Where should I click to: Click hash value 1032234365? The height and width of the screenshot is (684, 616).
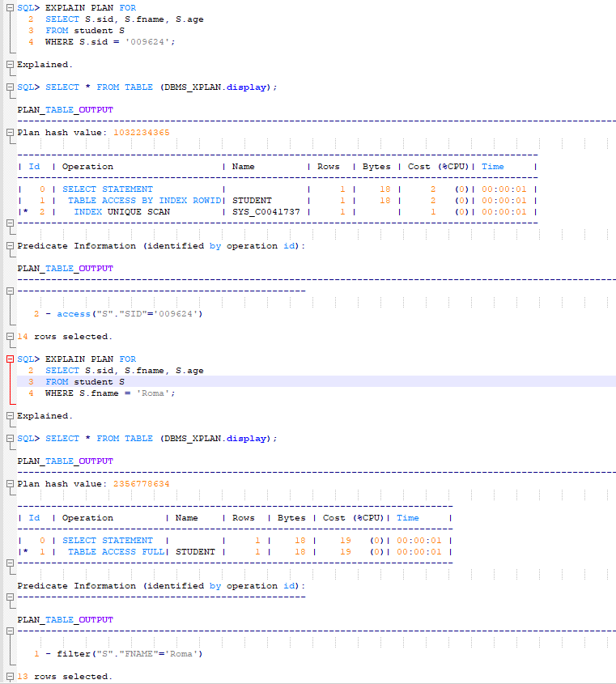tap(142, 133)
